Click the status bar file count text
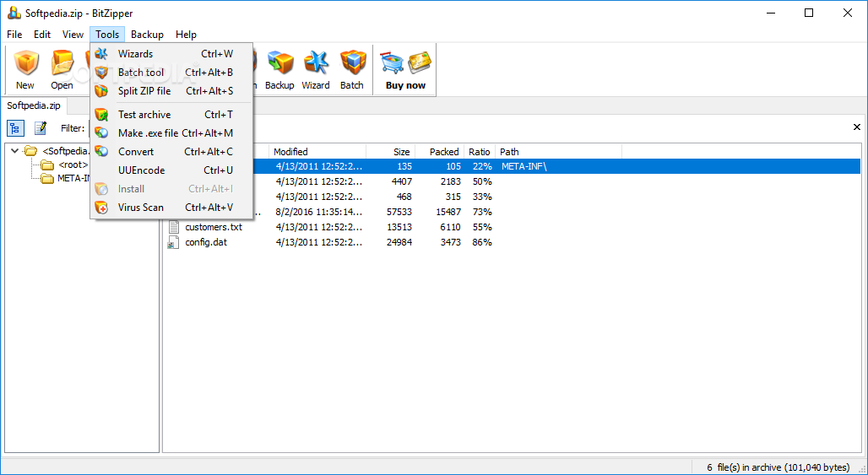 [x=778, y=467]
